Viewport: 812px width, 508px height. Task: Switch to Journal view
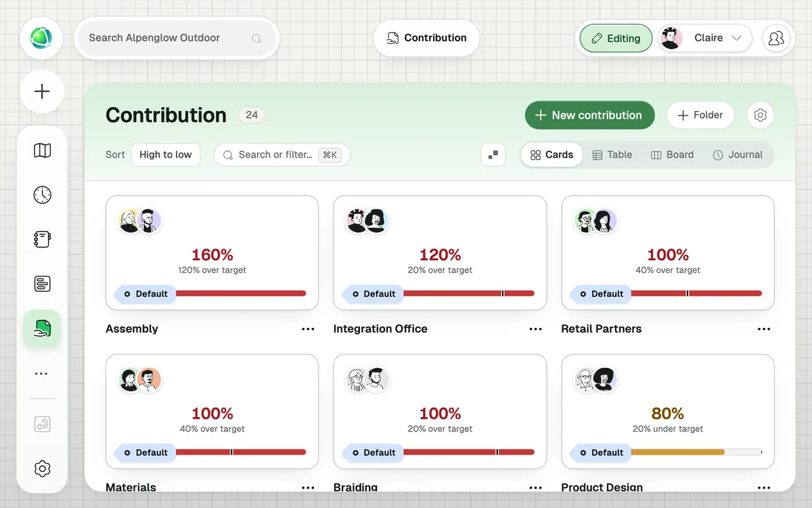point(738,154)
